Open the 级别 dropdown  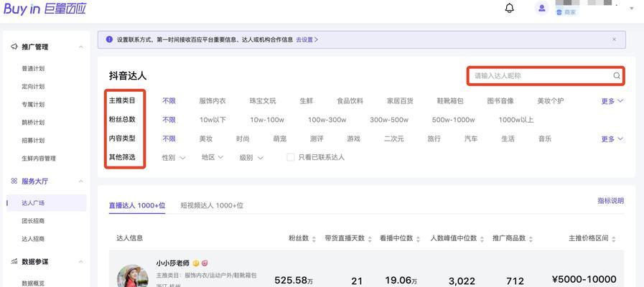251,157
